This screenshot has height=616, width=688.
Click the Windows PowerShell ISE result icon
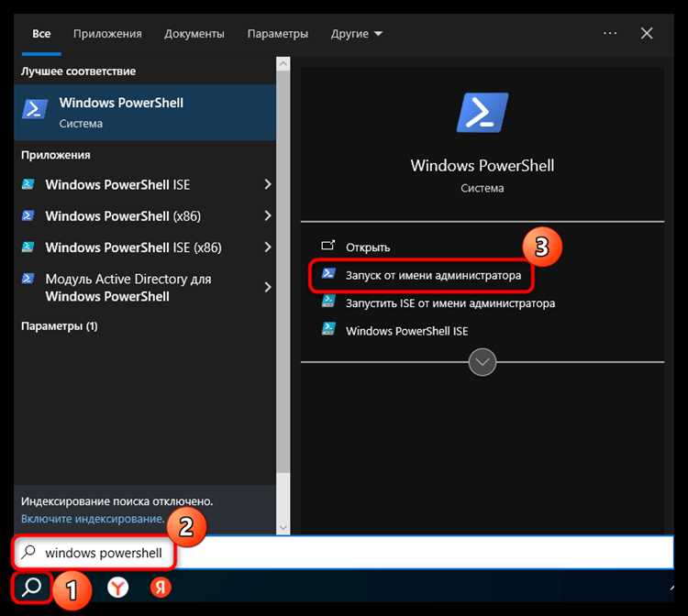point(28,184)
